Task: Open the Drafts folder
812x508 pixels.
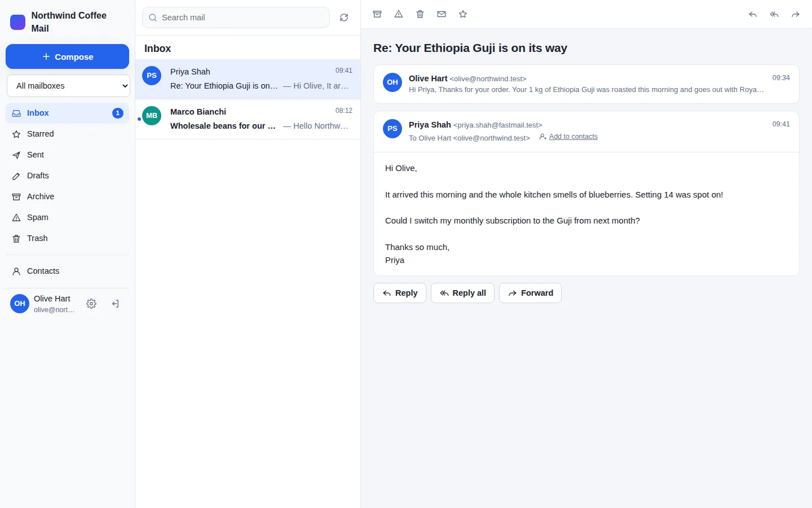Action: [68, 176]
